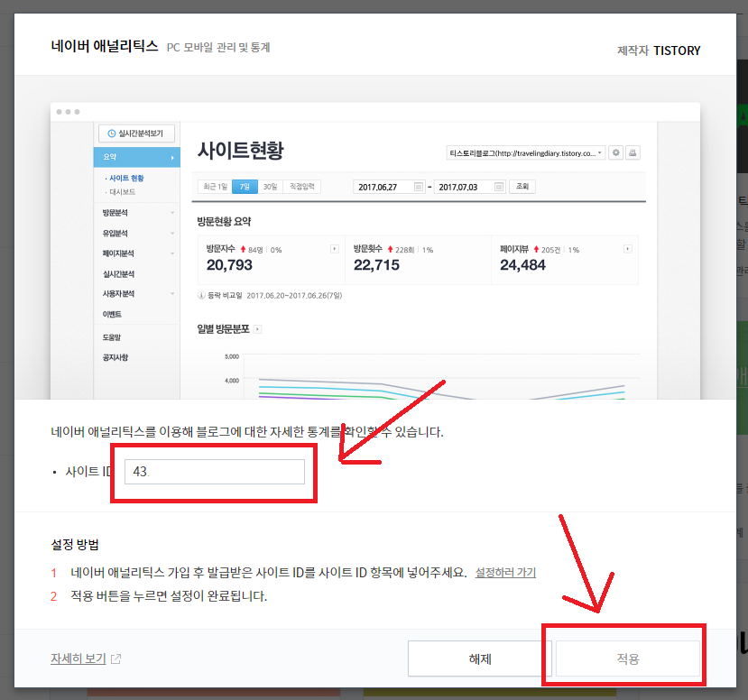
Task: Switch to the 직접입력 period tab
Action: 301,187
